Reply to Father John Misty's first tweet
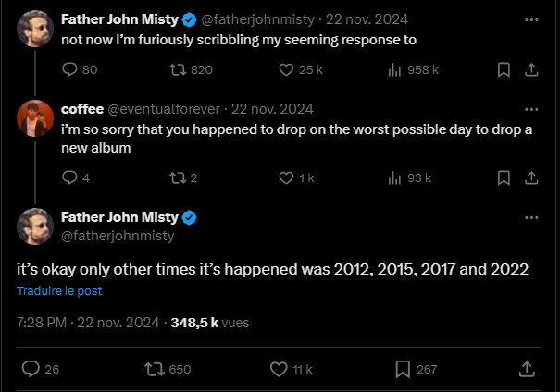 click(70, 69)
